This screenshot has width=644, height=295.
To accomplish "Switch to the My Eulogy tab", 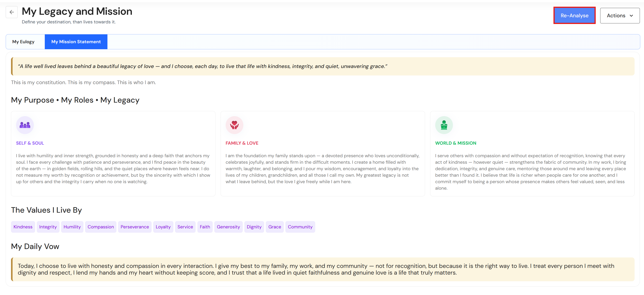I will point(23,42).
